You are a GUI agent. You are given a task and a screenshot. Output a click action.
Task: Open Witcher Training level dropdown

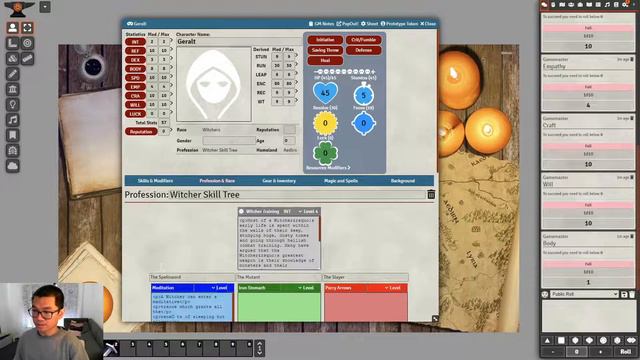point(308,211)
